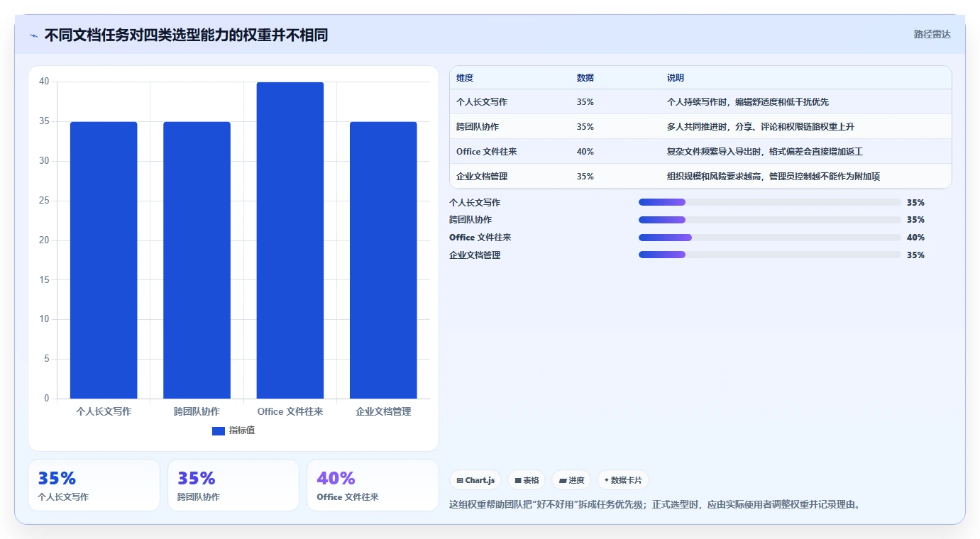The width and height of the screenshot is (980, 539).
Task: Click the 跨团队协作 table cell
Action: pos(478,127)
